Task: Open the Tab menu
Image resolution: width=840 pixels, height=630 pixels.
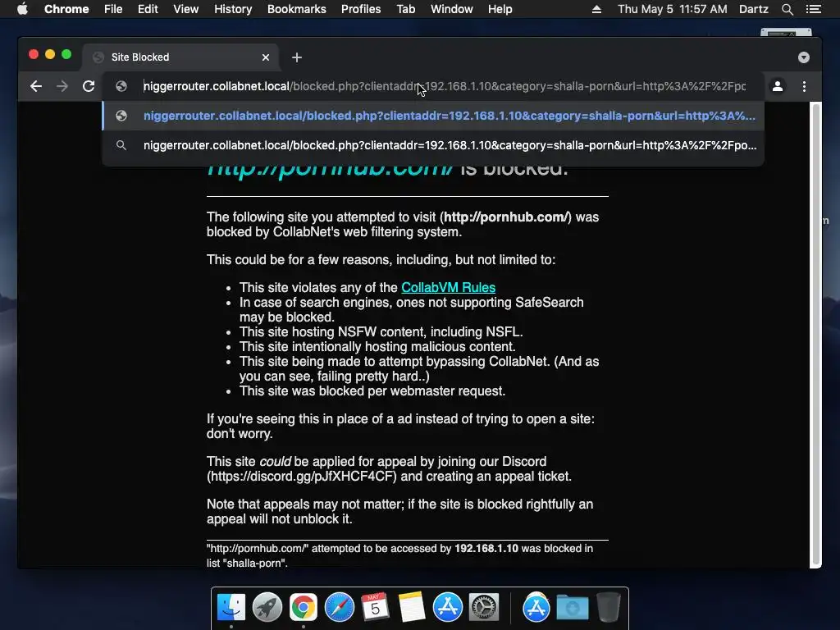Action: 406,9
